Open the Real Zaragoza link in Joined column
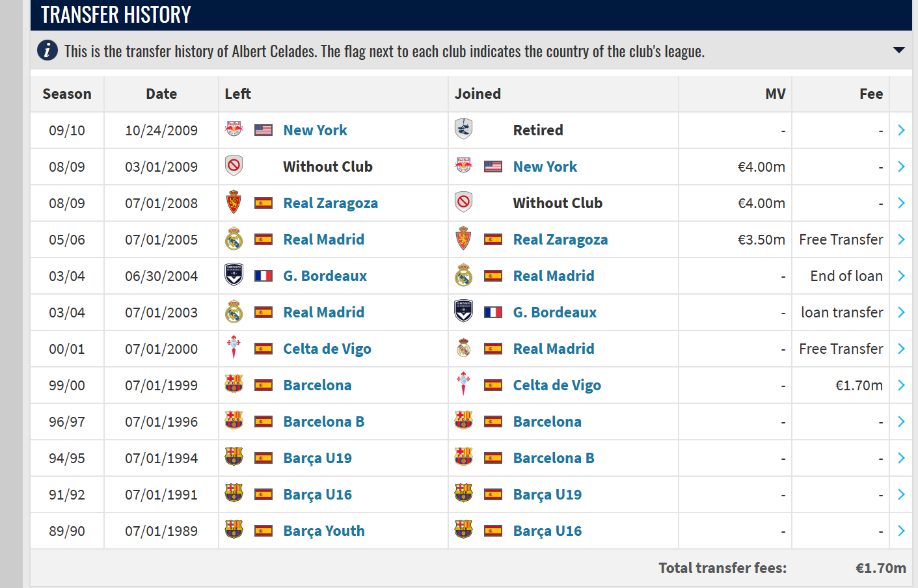This screenshot has width=918, height=588. click(x=560, y=239)
